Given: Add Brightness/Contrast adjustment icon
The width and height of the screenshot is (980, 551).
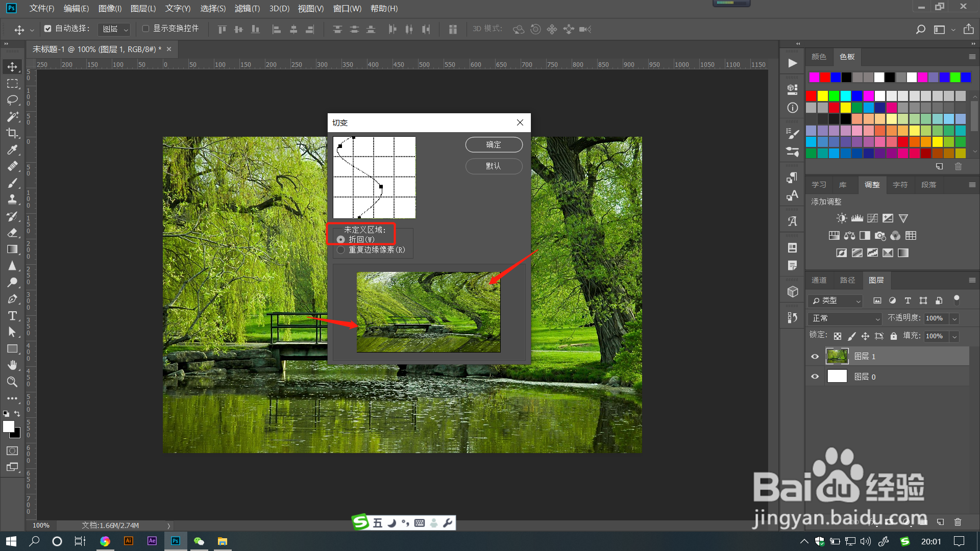Looking at the screenshot, I should 841,218.
